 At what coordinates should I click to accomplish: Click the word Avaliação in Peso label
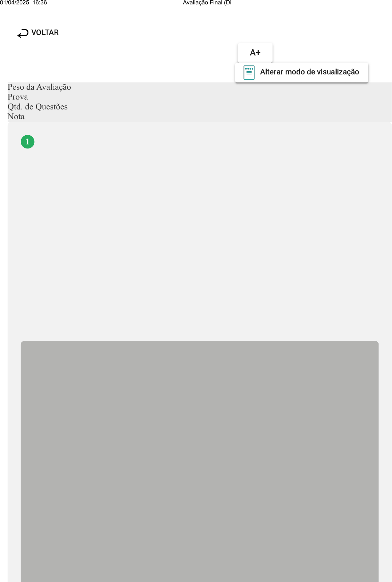[x=54, y=87]
